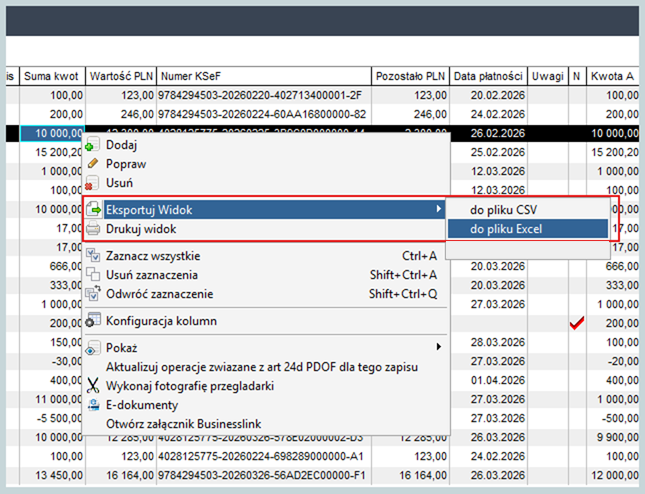Click the Drukuj widok printer icon
The width and height of the screenshot is (645, 494).
pyautogui.click(x=93, y=229)
